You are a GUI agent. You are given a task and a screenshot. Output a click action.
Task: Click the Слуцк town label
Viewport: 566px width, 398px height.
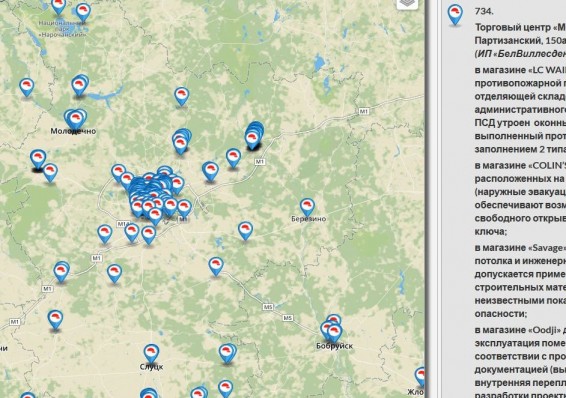[x=151, y=367]
